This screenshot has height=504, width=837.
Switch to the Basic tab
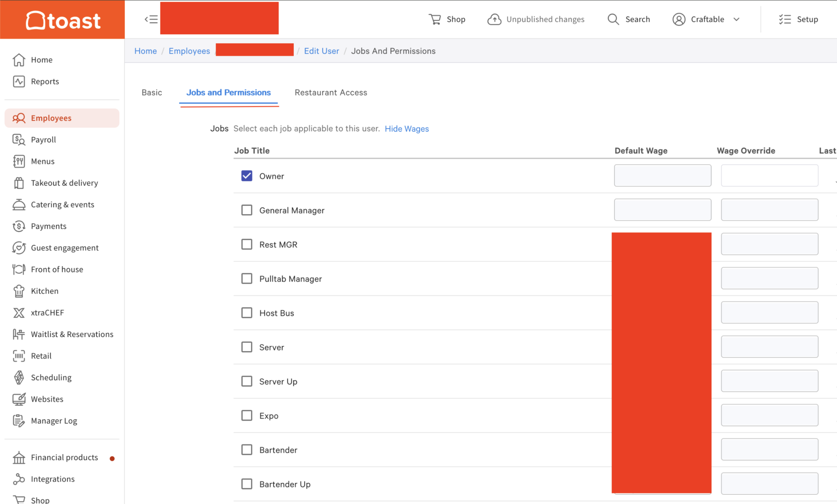click(152, 92)
